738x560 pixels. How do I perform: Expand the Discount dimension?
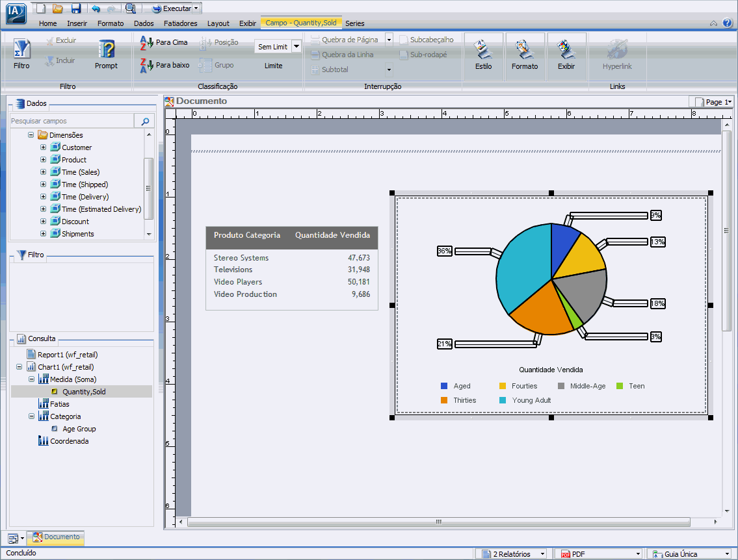point(44,222)
